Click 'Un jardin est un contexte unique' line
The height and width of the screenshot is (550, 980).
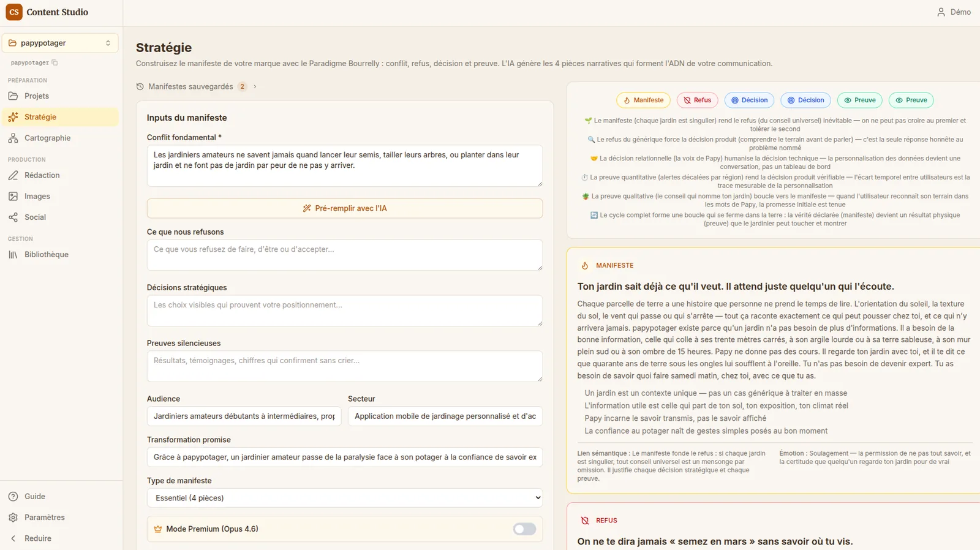click(716, 393)
